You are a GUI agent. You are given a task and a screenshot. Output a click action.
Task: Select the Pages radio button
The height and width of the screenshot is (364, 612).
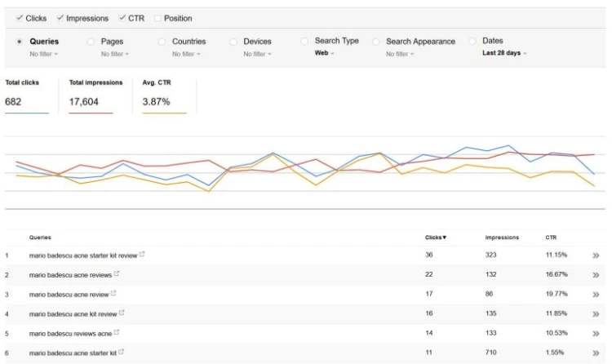tap(91, 42)
